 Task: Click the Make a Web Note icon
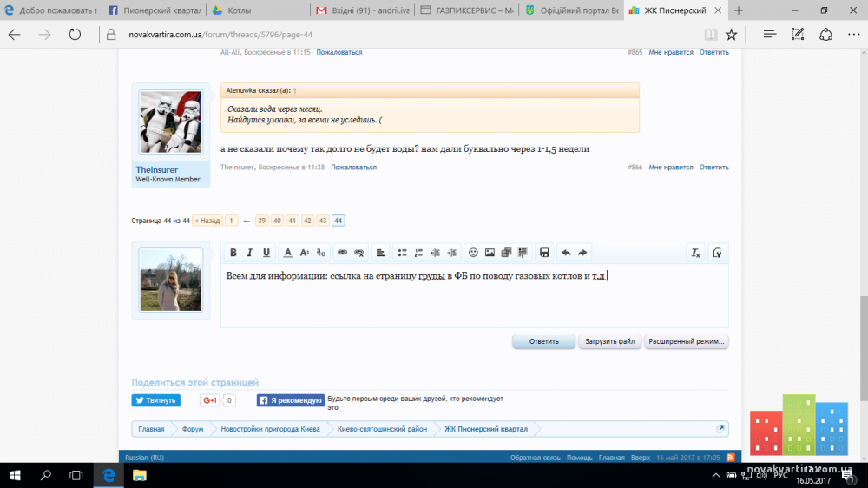(x=798, y=35)
